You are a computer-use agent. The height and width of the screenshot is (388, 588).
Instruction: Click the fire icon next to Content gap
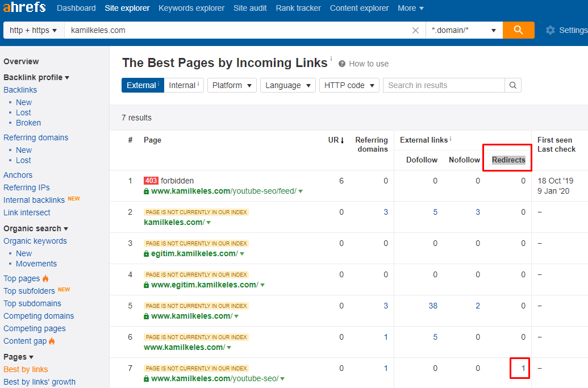click(x=52, y=341)
